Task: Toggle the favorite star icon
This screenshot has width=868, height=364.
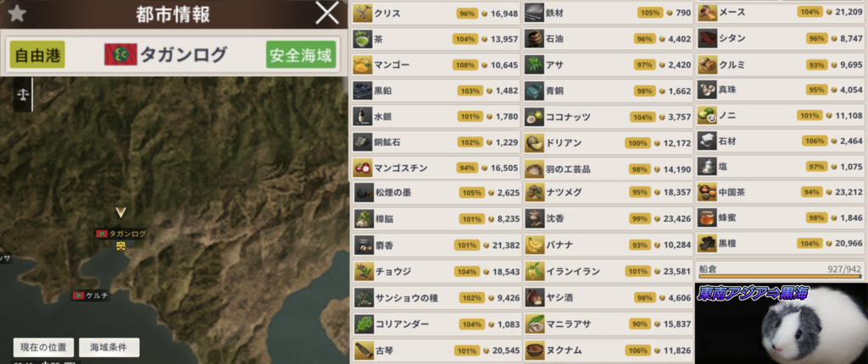Action: tap(17, 14)
